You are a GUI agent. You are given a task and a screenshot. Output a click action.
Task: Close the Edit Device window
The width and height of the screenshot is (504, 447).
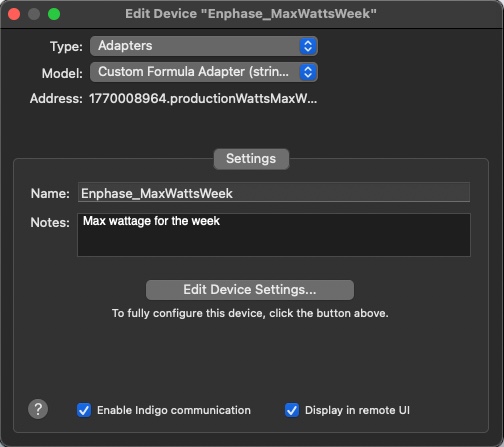tap(14, 14)
